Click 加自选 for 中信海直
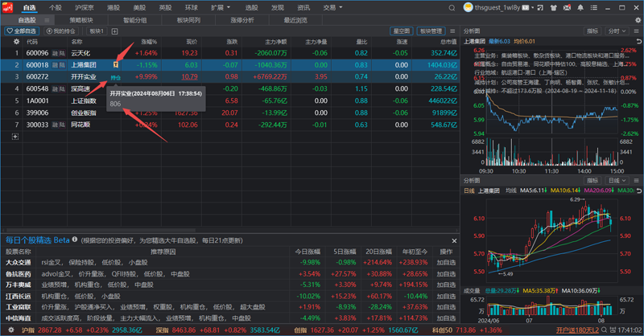Viewport: 644px width, 336px height. coord(446,318)
